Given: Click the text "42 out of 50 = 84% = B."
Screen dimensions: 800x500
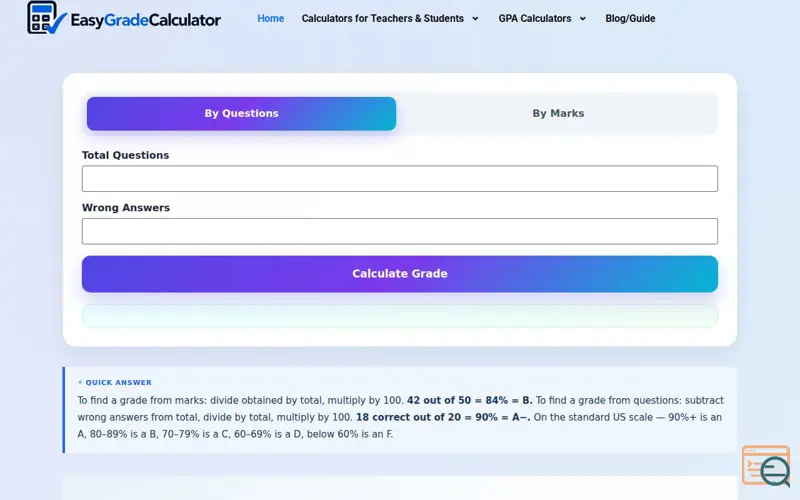Looking at the screenshot, I should [469, 401].
